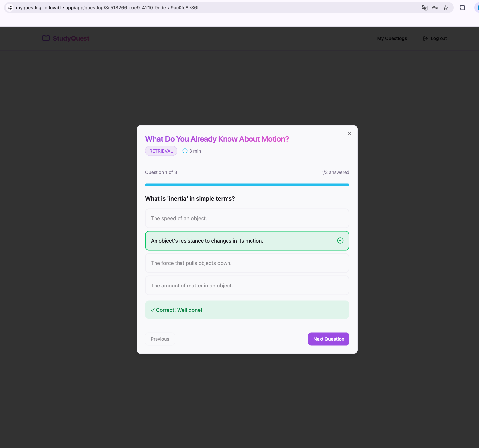The height and width of the screenshot is (448, 479).
Task: Select answer 'The amount of matter in an object.'
Action: click(x=247, y=286)
